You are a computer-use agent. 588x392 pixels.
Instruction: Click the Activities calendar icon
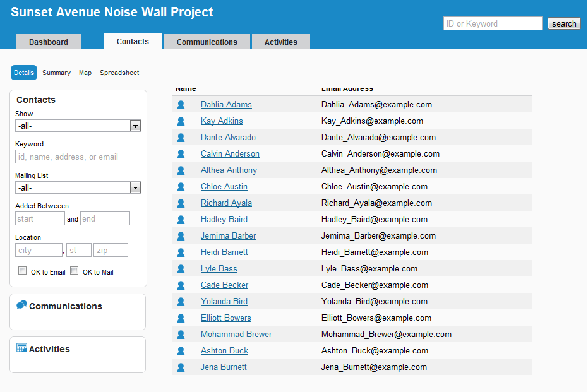pyautogui.click(x=21, y=348)
